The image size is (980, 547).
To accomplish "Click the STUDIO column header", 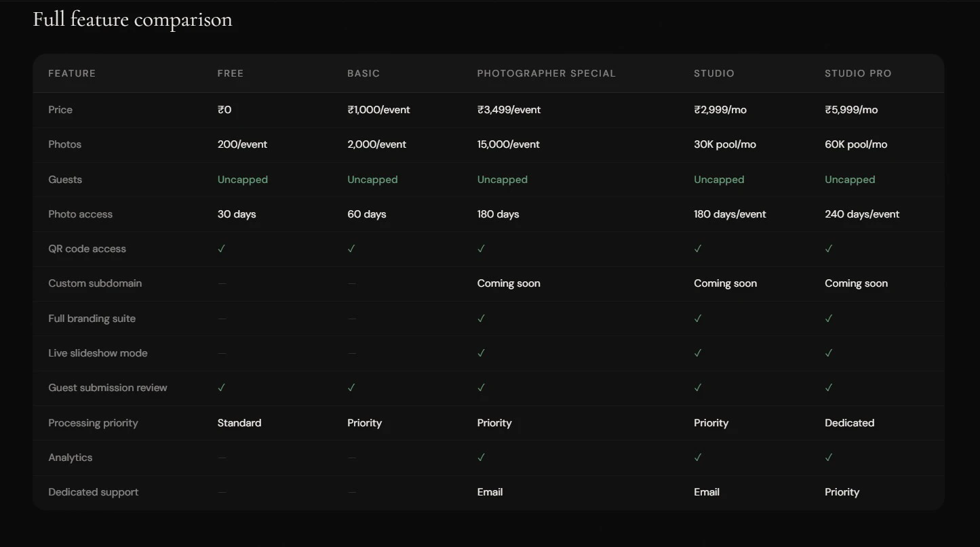I will (714, 73).
